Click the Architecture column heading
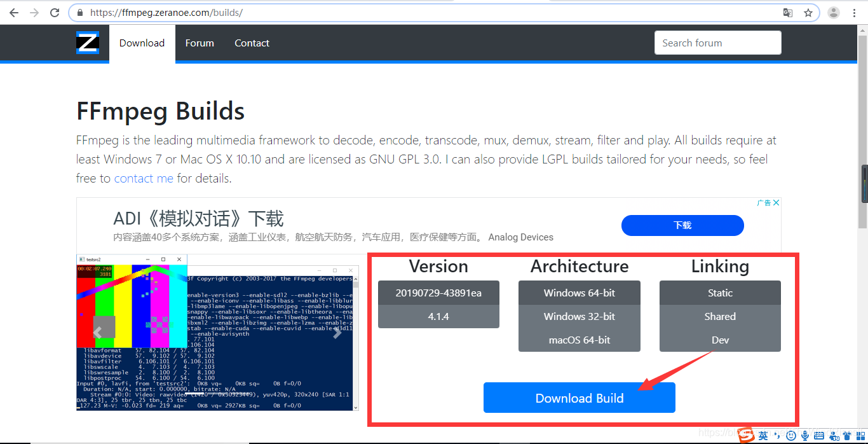 [x=580, y=266]
